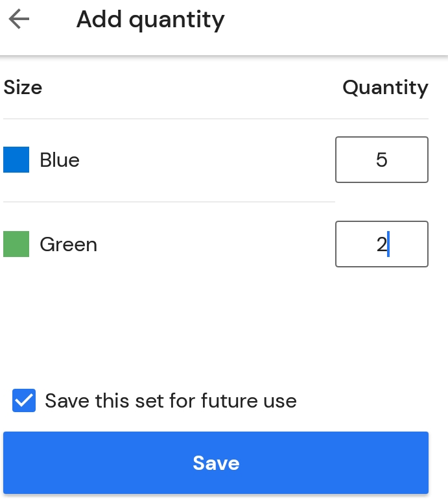The width and height of the screenshot is (448, 503).
Task: Uncheck "Save this set for future use"
Action: click(24, 401)
